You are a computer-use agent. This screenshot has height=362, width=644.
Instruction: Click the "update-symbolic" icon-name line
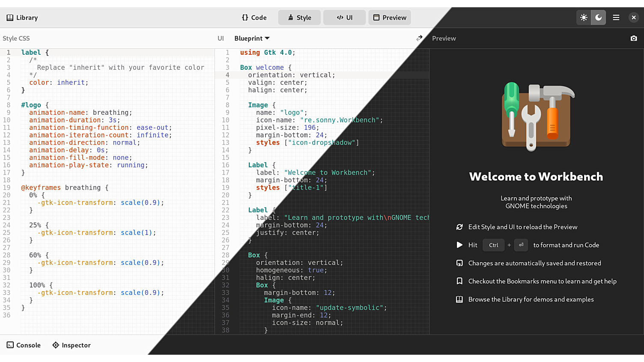(329, 308)
